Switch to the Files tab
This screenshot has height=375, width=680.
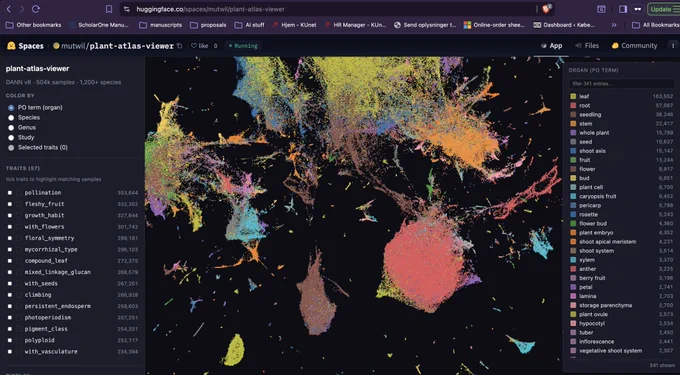tap(587, 46)
